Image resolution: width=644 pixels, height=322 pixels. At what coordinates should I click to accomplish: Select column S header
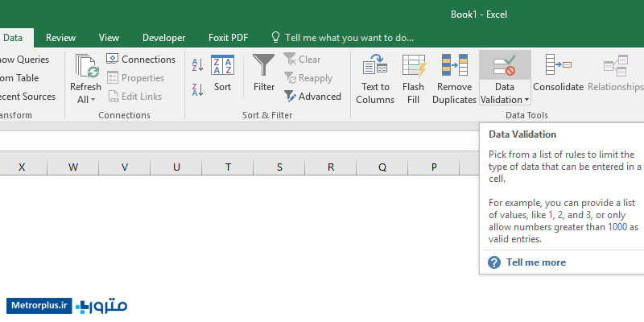click(x=279, y=167)
